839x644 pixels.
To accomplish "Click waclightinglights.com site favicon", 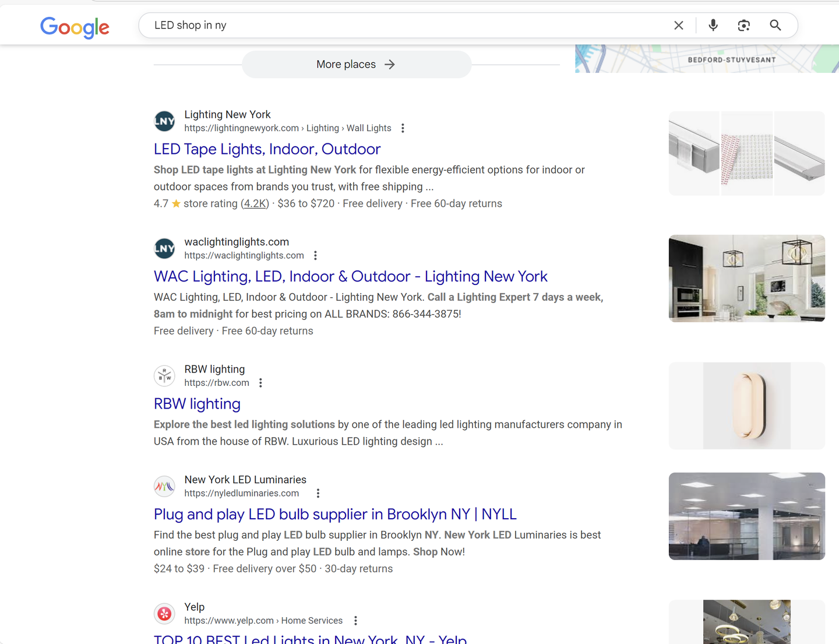I will (164, 249).
